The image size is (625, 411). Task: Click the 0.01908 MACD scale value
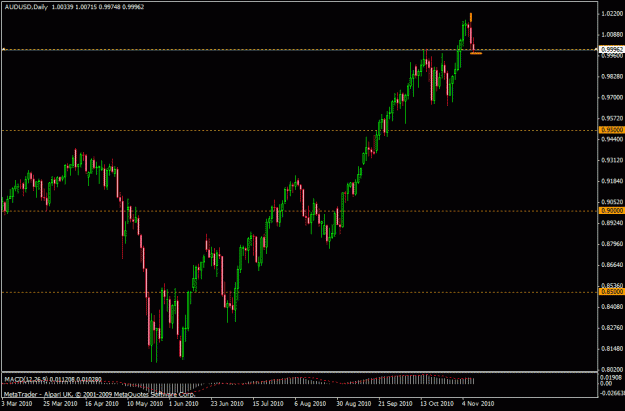[612, 377]
